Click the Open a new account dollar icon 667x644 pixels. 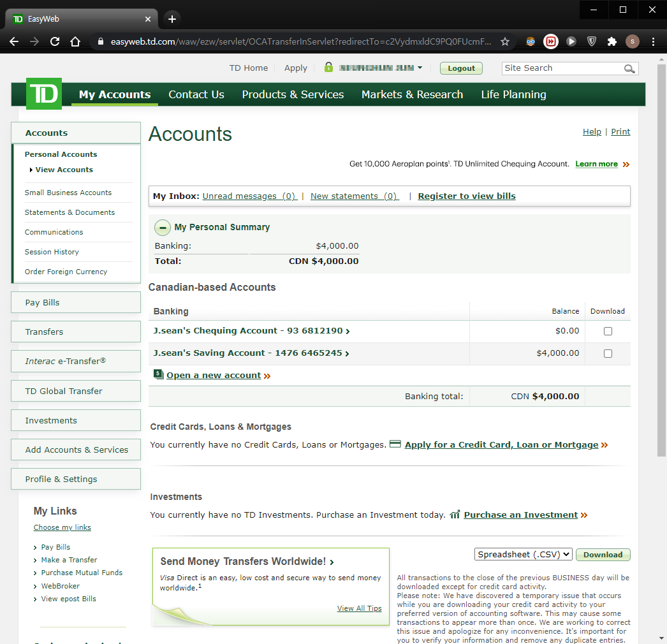click(158, 374)
